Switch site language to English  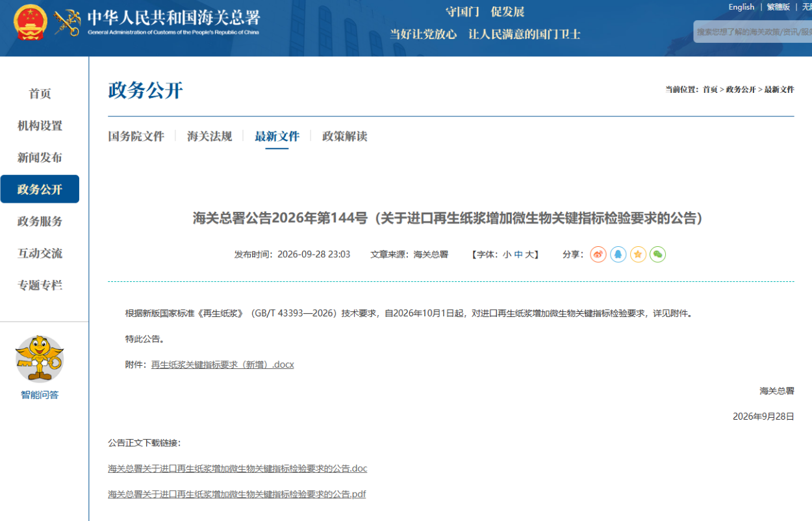pyautogui.click(x=741, y=7)
